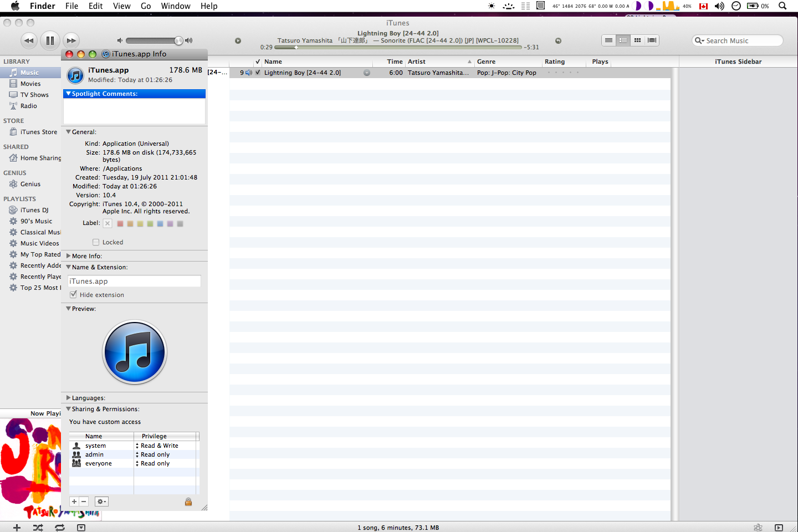The image size is (798, 532).
Task: Toggle the Locked checkbox
Action: 96,242
